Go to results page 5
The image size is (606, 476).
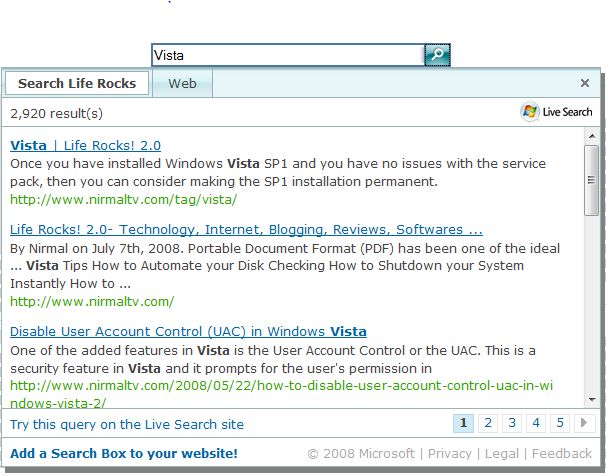560,423
